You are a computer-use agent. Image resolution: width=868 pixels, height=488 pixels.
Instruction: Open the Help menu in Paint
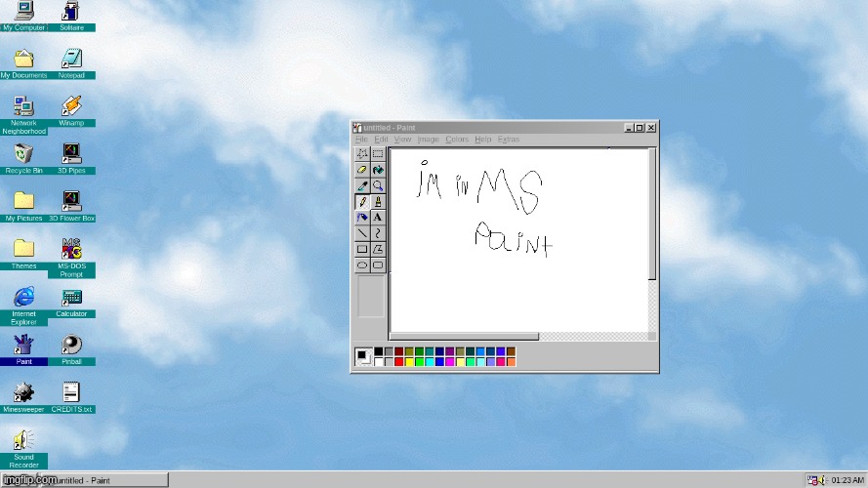click(482, 140)
